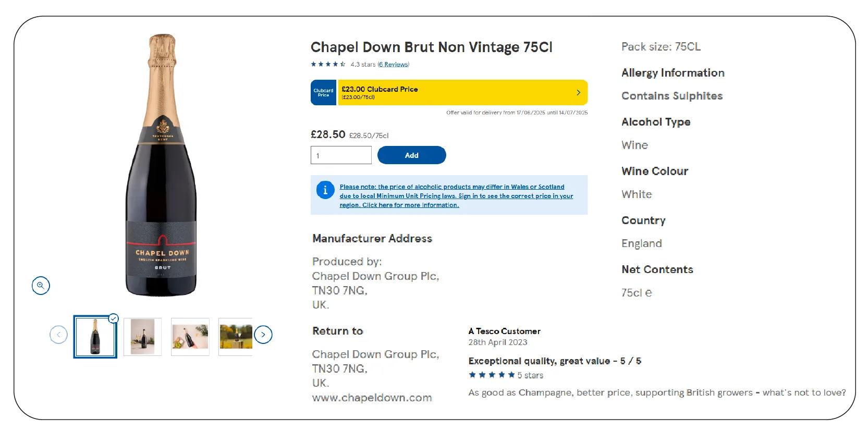
Task: Click the magnifier zoom icon on product image
Action: click(41, 286)
